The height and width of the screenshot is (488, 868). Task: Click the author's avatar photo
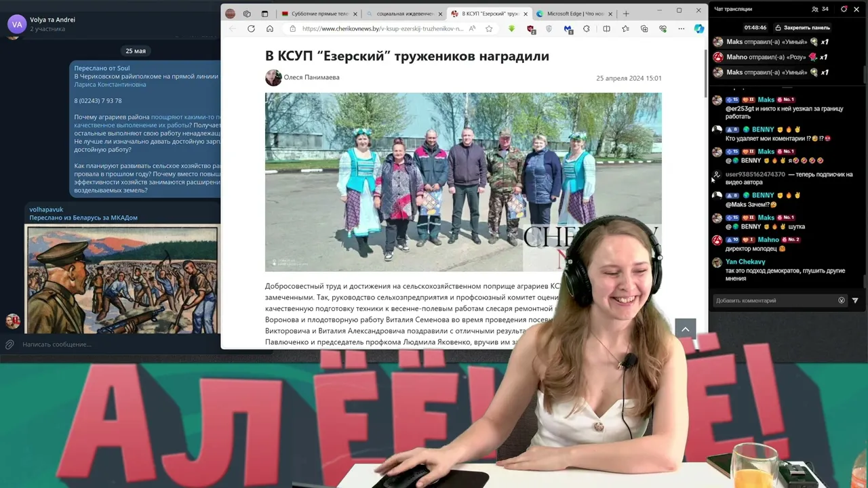coord(273,77)
